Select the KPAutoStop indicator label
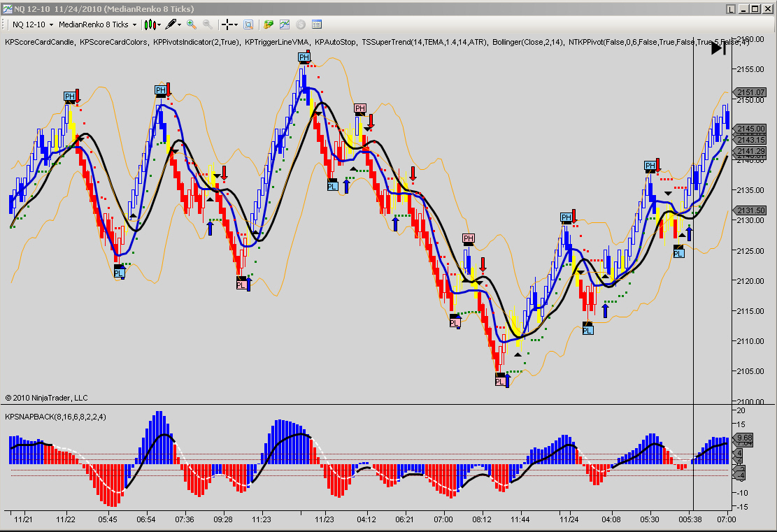Image resolution: width=777 pixels, height=532 pixels. 336,42
